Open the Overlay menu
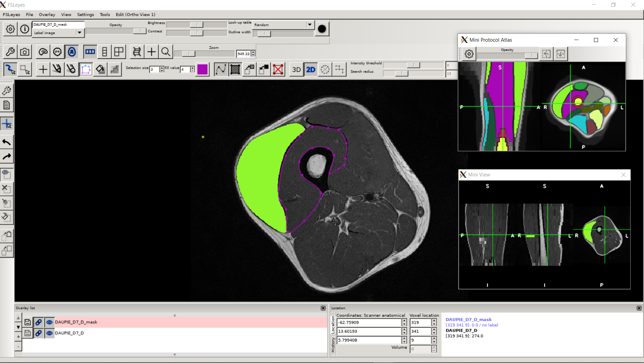The height and width of the screenshot is (363, 644). pos(47,14)
